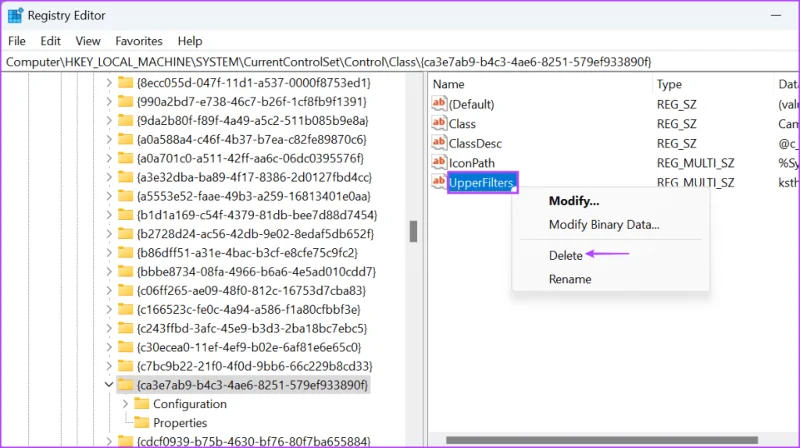Click the Properties subkey folder icon

point(141,422)
